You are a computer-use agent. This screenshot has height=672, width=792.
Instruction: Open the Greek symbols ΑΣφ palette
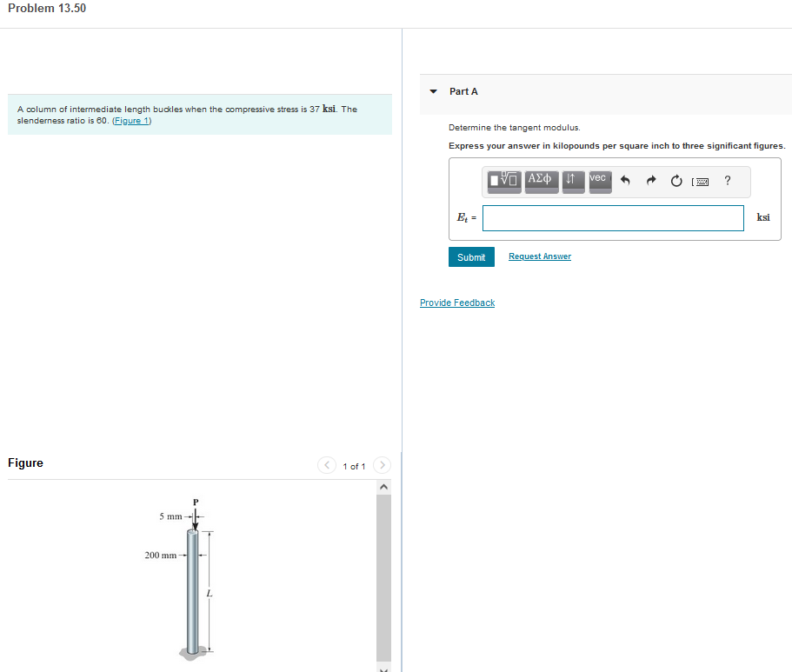pos(541,181)
